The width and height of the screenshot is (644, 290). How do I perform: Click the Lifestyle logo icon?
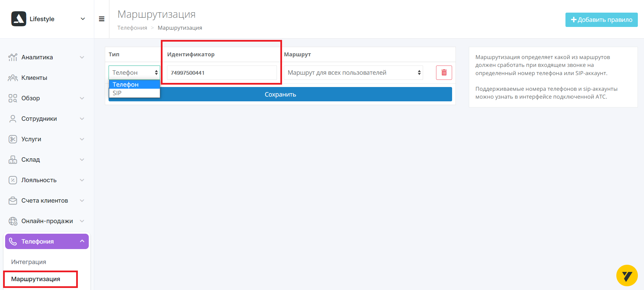click(x=18, y=19)
